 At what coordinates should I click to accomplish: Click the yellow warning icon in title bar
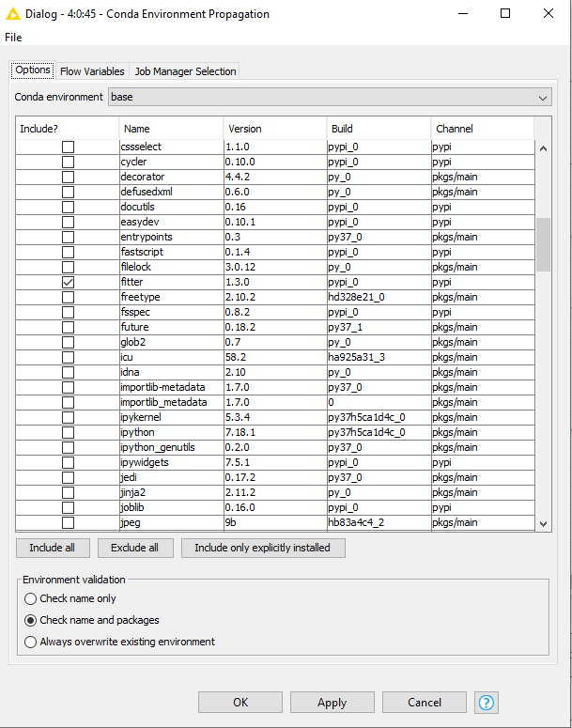[x=14, y=14]
